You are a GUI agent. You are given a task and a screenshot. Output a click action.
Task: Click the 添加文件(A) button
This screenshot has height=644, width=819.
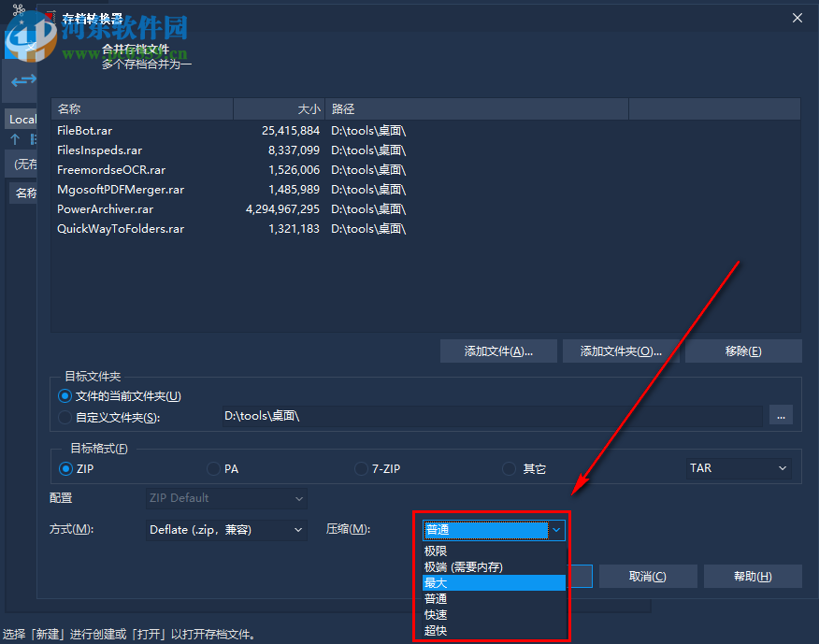(498, 351)
